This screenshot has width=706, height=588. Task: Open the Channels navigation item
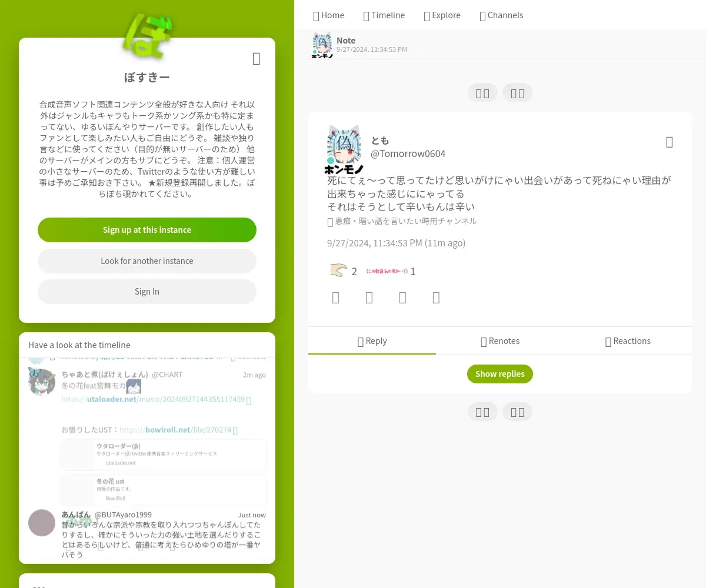coord(501,15)
